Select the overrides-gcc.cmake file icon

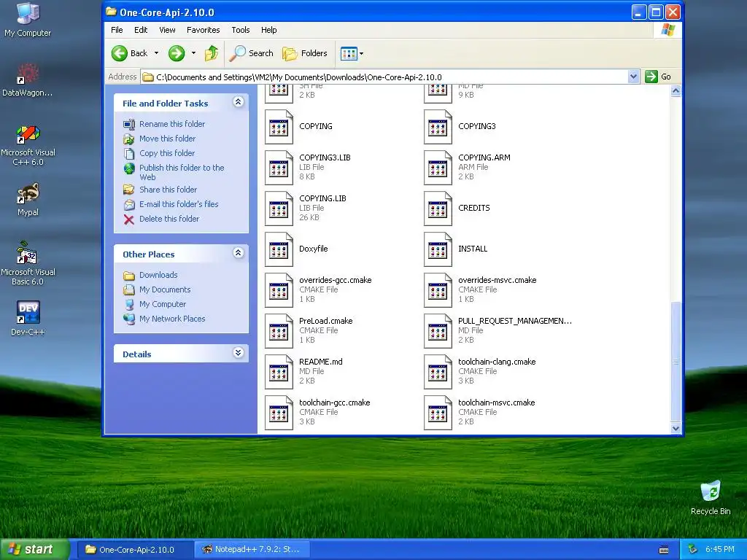click(279, 290)
